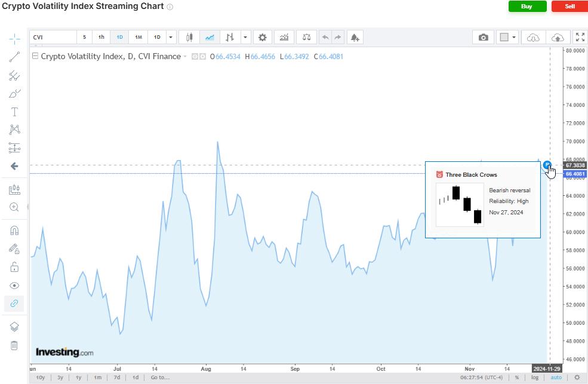
Task: Expand the chart style dropdown arrow
Action: (244, 37)
